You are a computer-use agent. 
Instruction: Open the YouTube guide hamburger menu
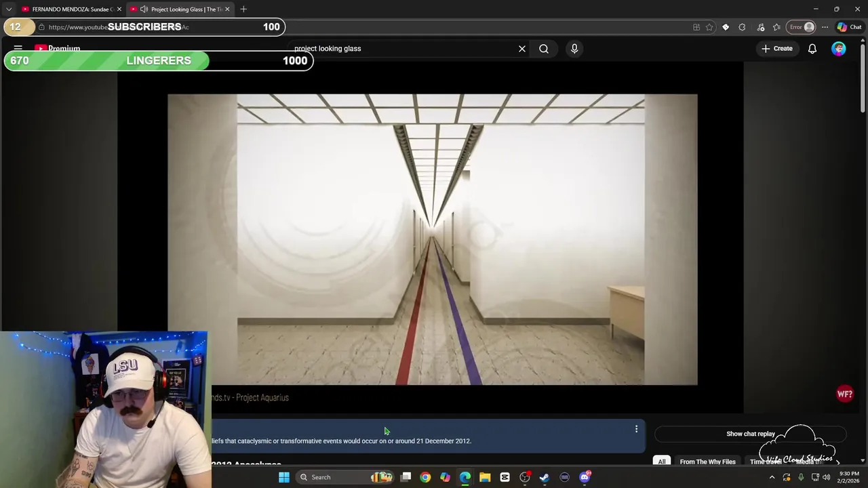pos(18,48)
